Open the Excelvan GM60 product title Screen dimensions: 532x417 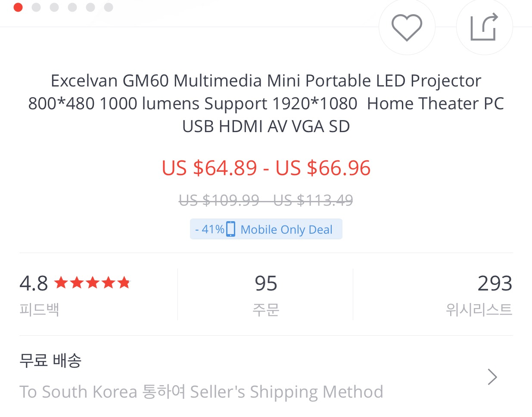click(266, 103)
